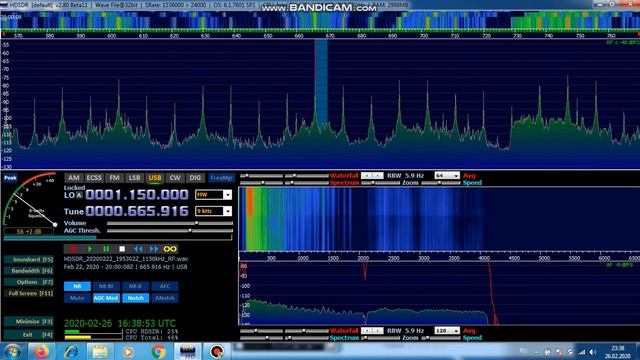
Task: Click the network signal tray icon
Action: [x=582, y=352]
